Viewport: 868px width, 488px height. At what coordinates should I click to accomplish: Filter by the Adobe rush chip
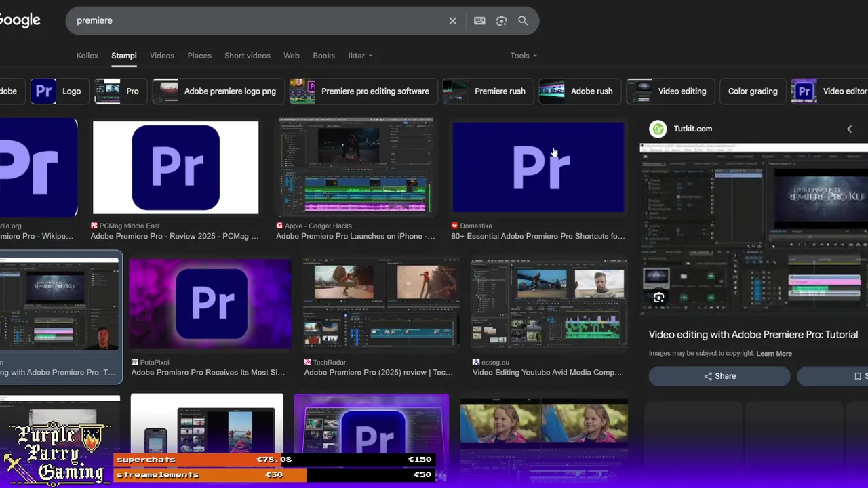[x=580, y=91]
